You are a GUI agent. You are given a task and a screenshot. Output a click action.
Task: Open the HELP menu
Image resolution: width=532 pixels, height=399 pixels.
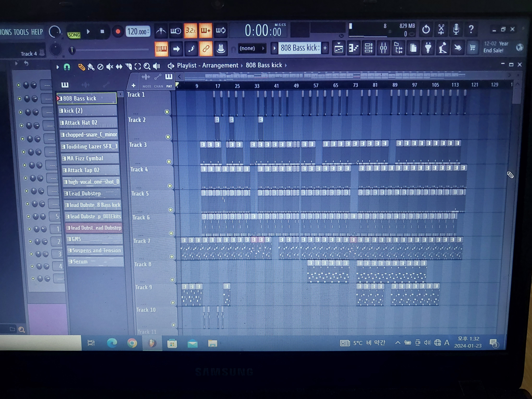pyautogui.click(x=37, y=32)
